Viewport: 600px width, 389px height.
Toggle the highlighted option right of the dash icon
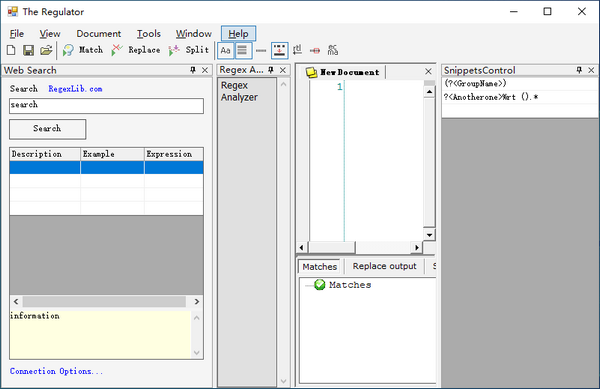[279, 50]
